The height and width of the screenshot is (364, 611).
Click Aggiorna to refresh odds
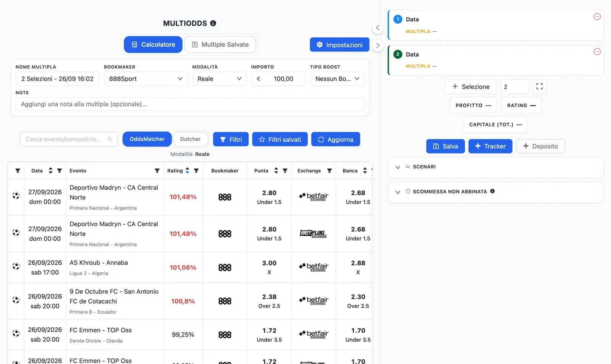click(336, 139)
